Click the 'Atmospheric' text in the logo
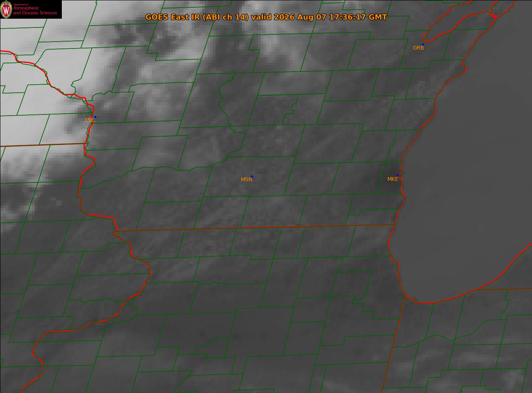This screenshot has width=532, height=393. coord(26,8)
